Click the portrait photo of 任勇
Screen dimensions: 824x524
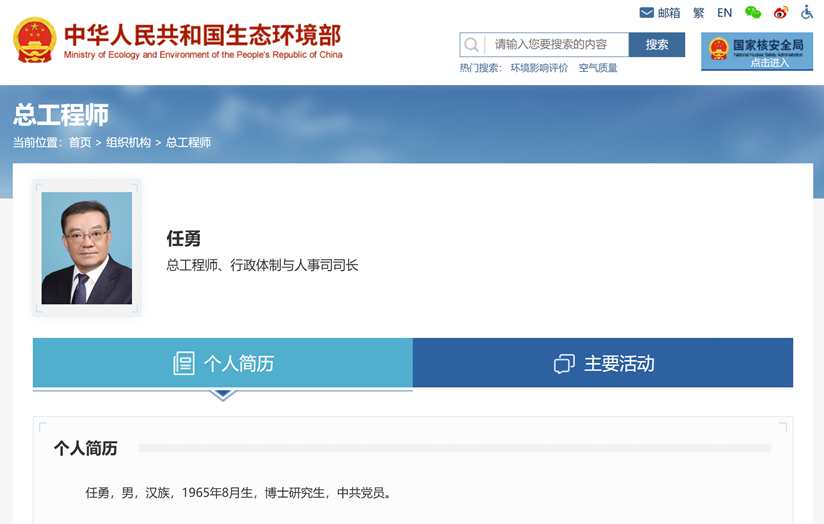87,248
